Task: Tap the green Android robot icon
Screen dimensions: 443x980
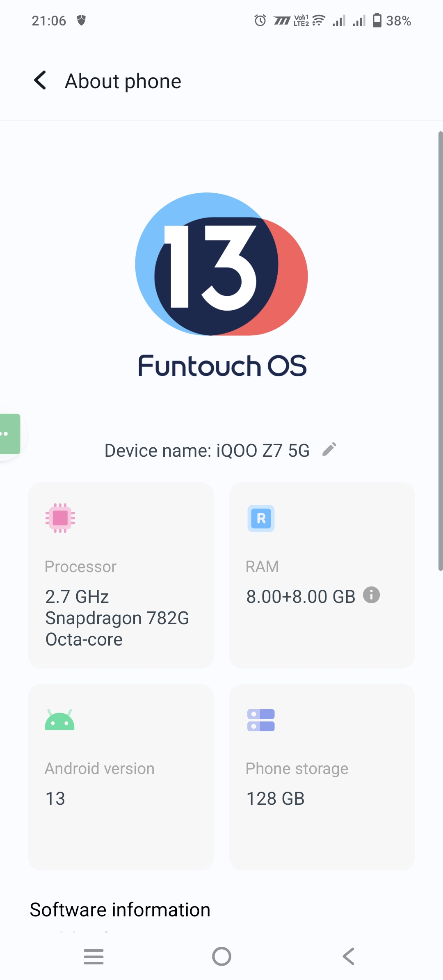Action: tap(60, 720)
